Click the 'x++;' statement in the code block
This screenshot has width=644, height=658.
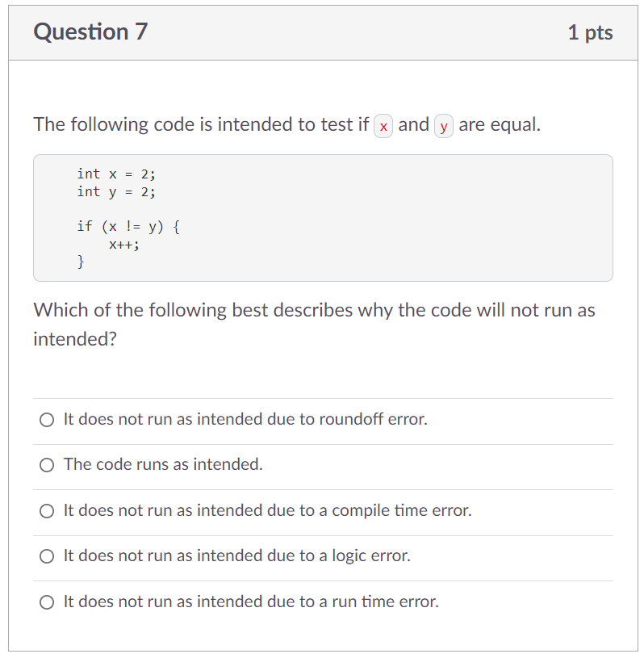[124, 245]
